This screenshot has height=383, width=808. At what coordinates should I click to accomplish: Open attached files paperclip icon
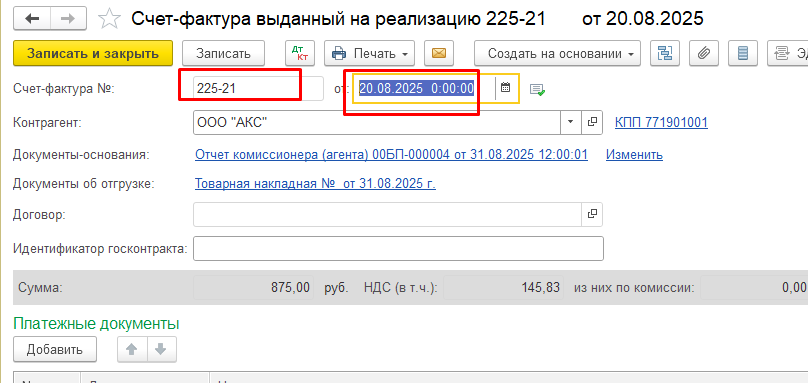click(x=704, y=53)
